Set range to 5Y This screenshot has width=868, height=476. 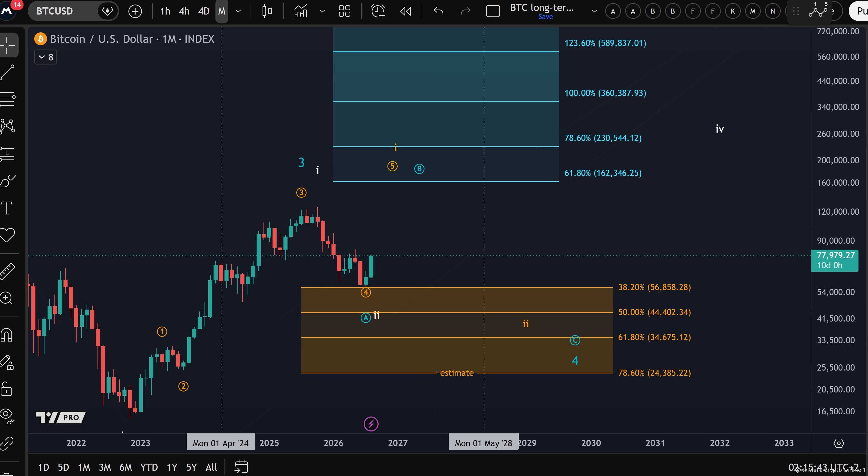coord(191,467)
